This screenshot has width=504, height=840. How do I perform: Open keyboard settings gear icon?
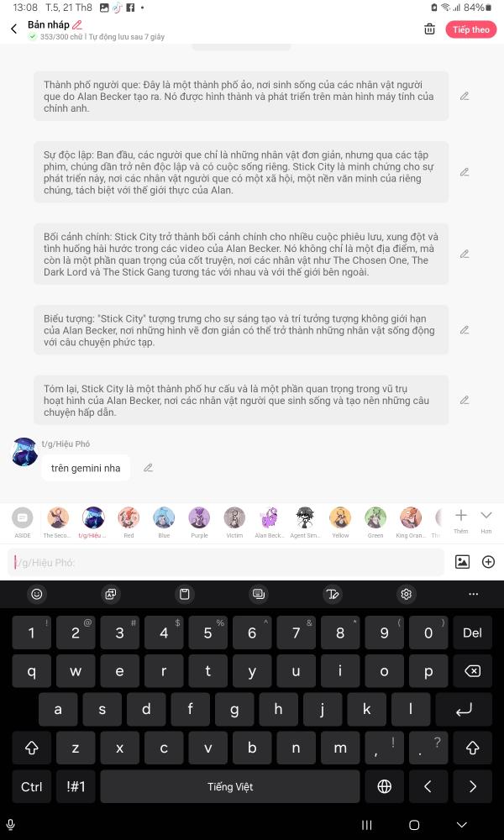point(406,594)
